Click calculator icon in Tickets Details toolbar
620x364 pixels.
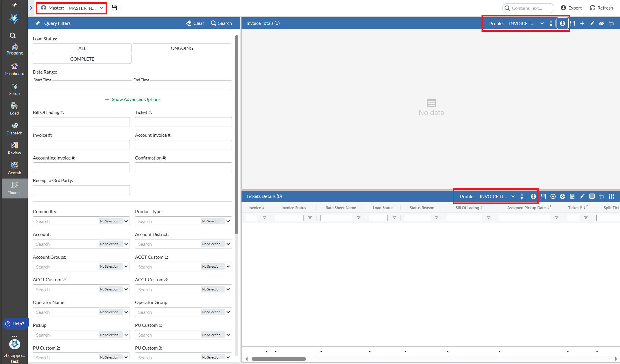[x=572, y=196]
